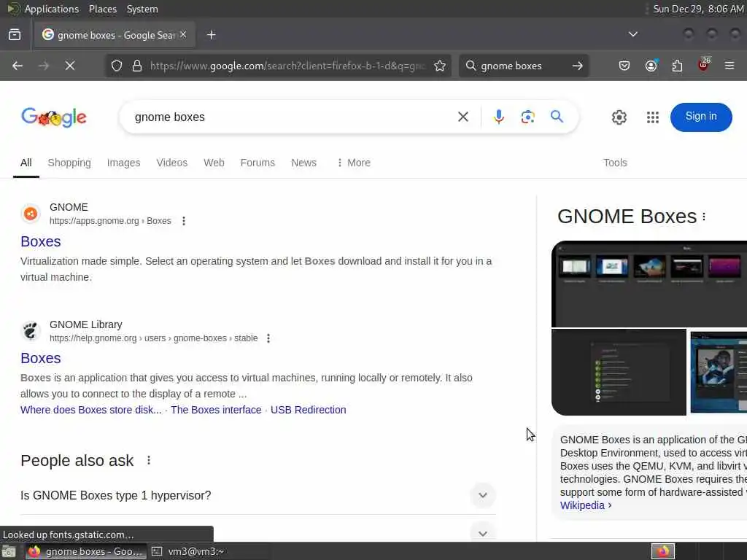747x560 pixels.
Task: Open the uBlock Origin extension icon
Action: 704,65
